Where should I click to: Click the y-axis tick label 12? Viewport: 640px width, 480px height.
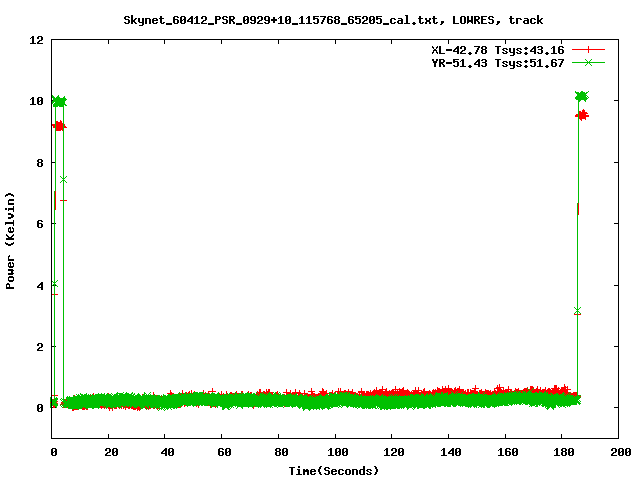coord(36,40)
